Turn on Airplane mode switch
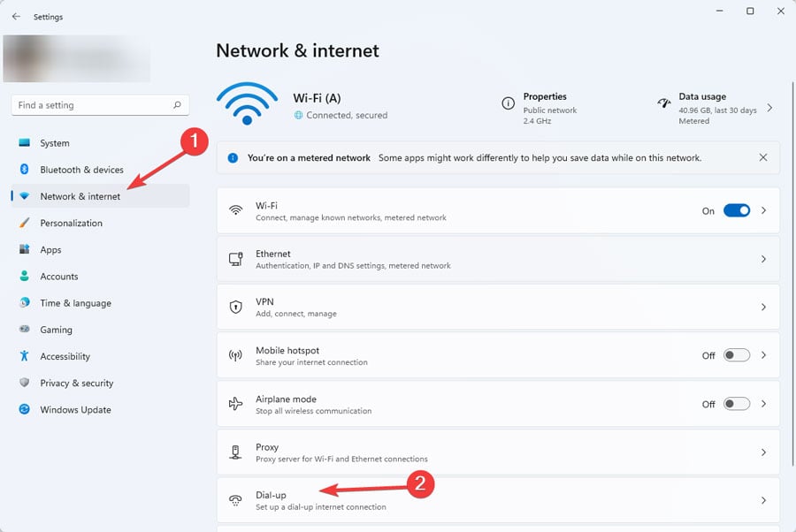Image resolution: width=796 pixels, height=532 pixels. tap(736, 404)
